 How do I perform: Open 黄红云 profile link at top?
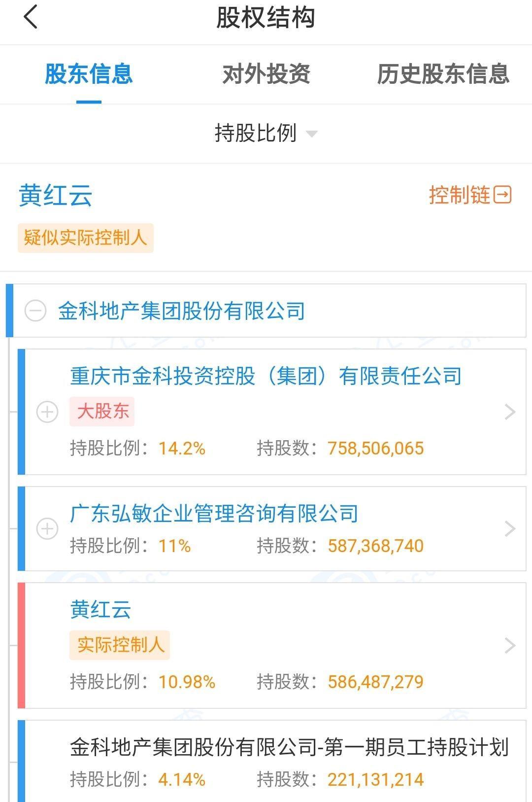(x=55, y=195)
